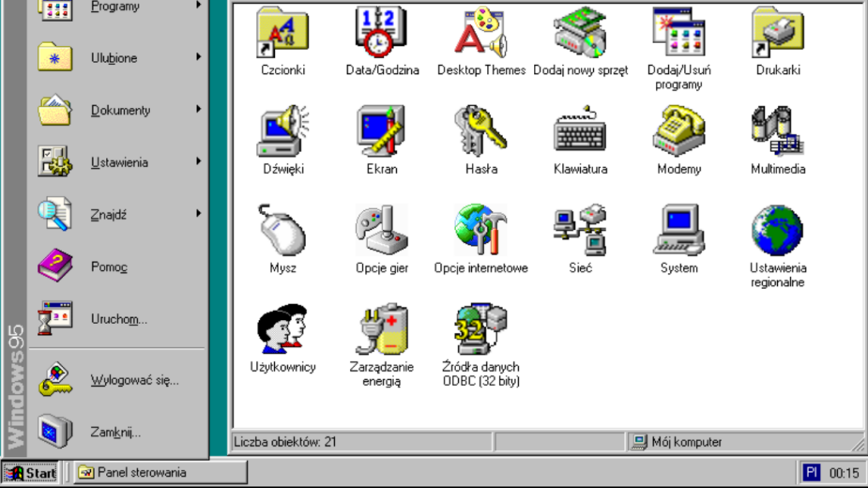Viewport: 868px width, 488px height.
Task: Open the Ustawienia regionalne globe icon
Action: (778, 231)
